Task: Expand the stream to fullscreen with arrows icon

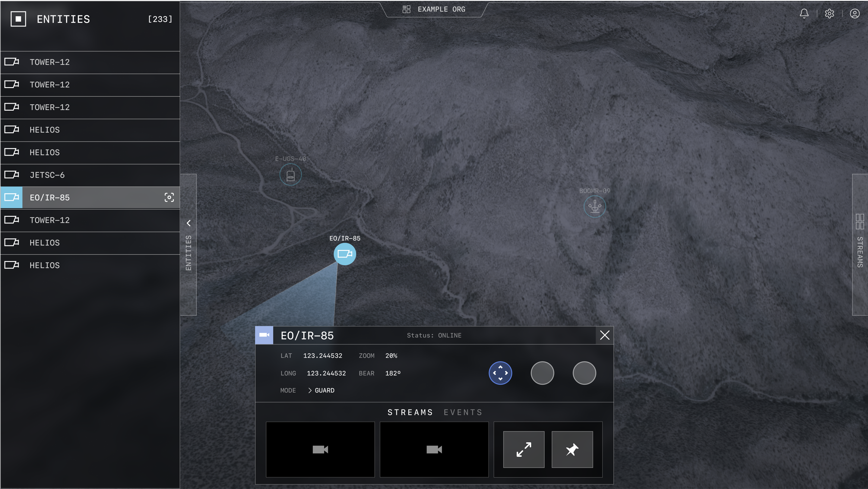Action: pyautogui.click(x=524, y=450)
